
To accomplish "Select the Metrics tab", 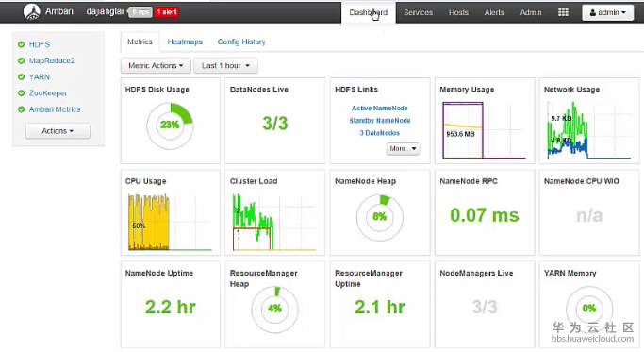I will 140,42.
